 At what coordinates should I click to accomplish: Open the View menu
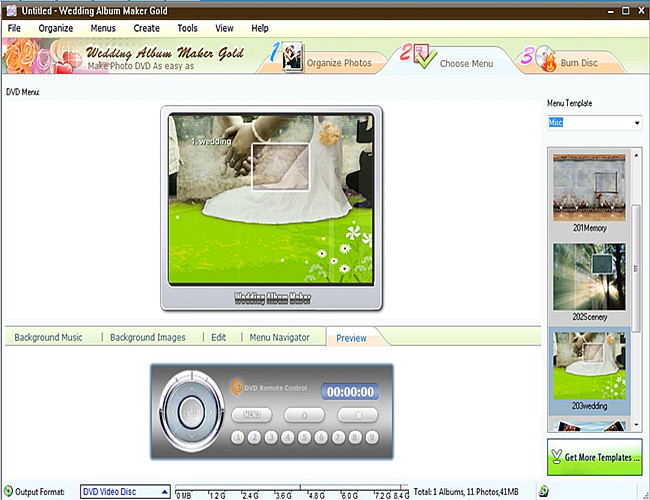224,28
